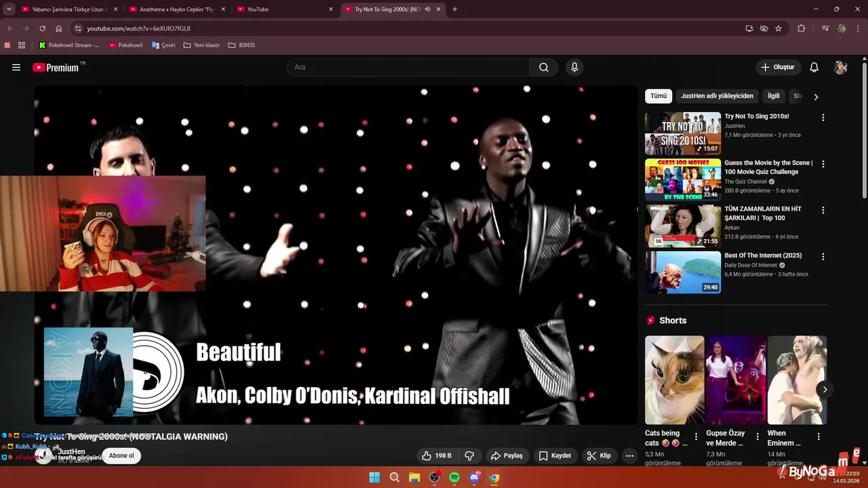Open OBS Studio from the taskbar

[435, 477]
